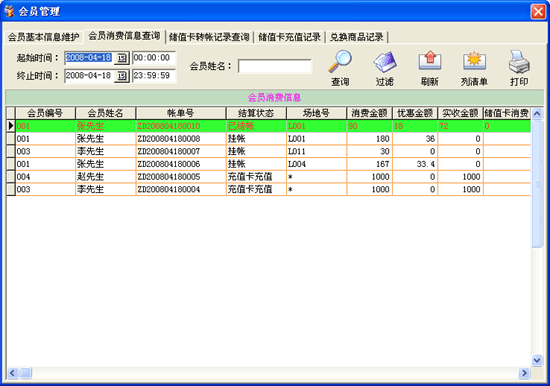Click the horizontal scrollbar right arrow

point(524,373)
